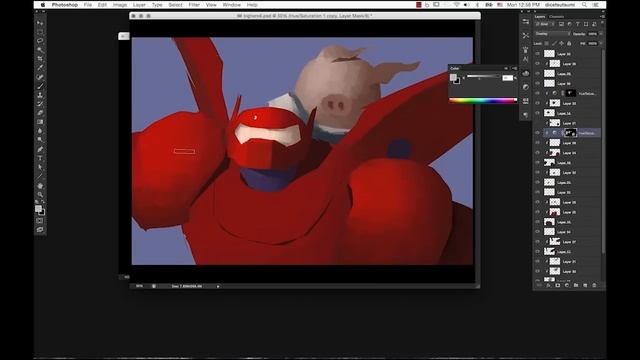Screen dimensions: 640x360
Task: Select the Brush tool
Action: click(40, 86)
